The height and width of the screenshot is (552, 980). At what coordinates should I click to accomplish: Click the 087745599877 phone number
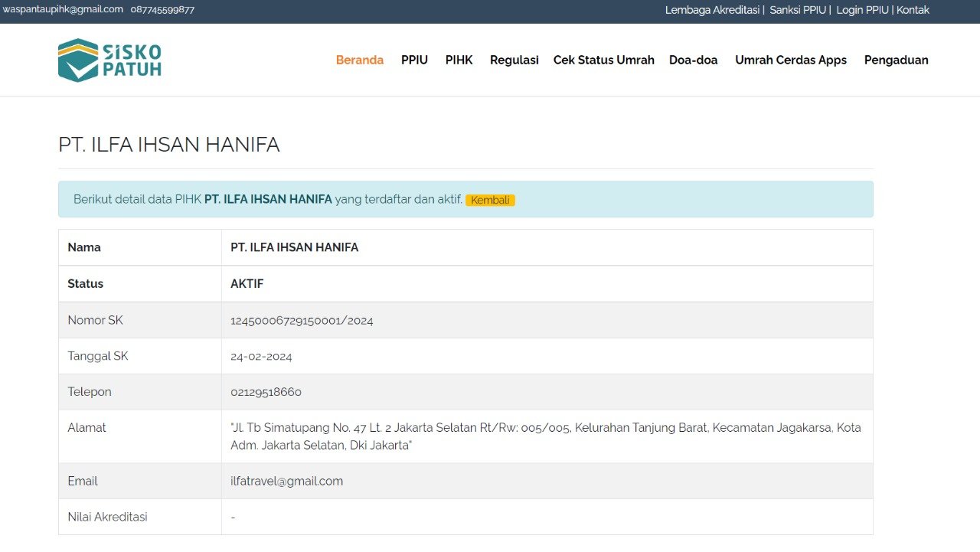162,10
